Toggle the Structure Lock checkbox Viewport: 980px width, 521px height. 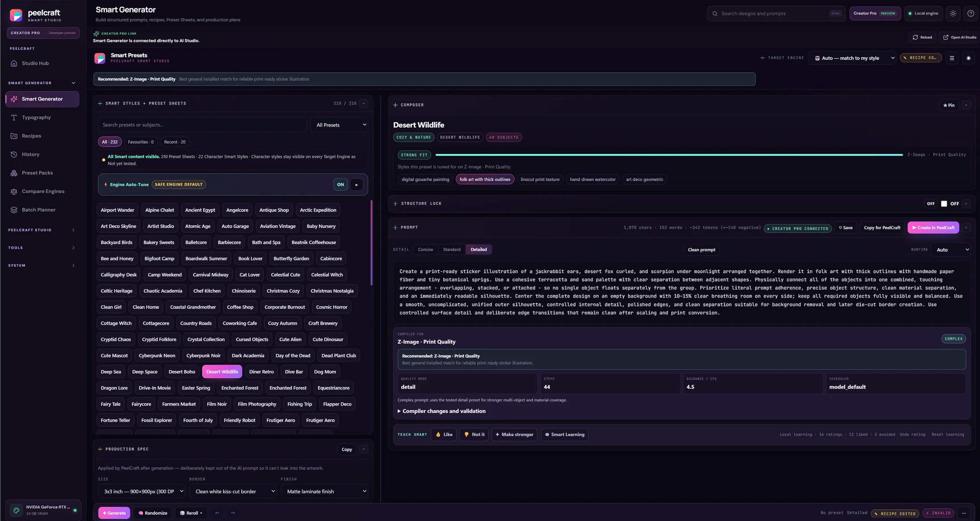point(944,204)
